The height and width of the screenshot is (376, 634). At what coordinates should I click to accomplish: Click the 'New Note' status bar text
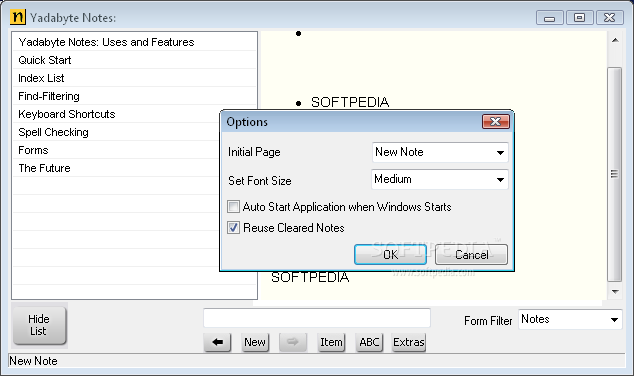pos(33,361)
